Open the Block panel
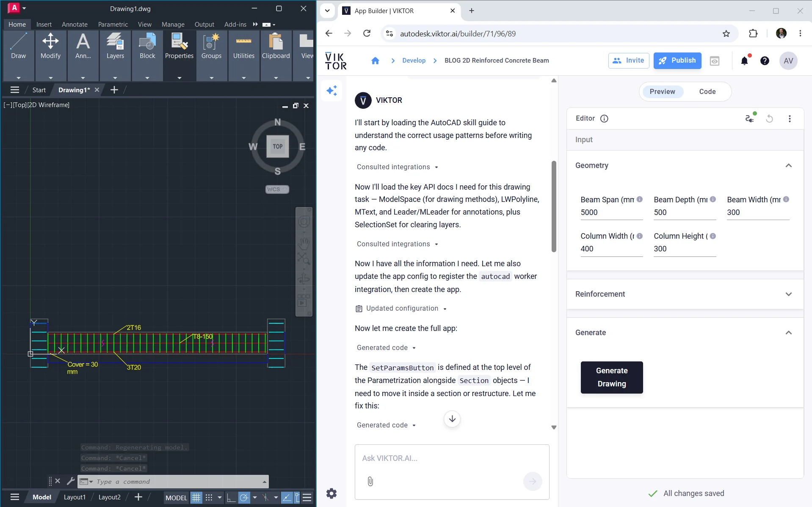This screenshot has width=812, height=507. [147, 55]
